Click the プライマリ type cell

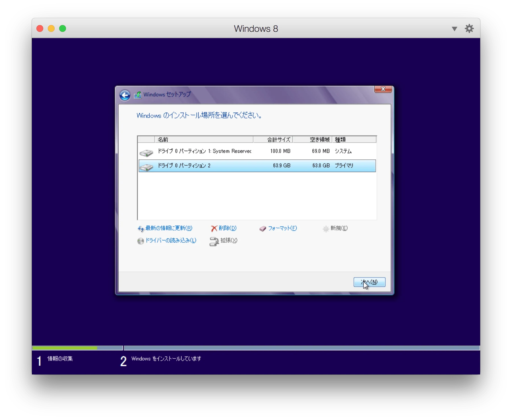click(344, 166)
